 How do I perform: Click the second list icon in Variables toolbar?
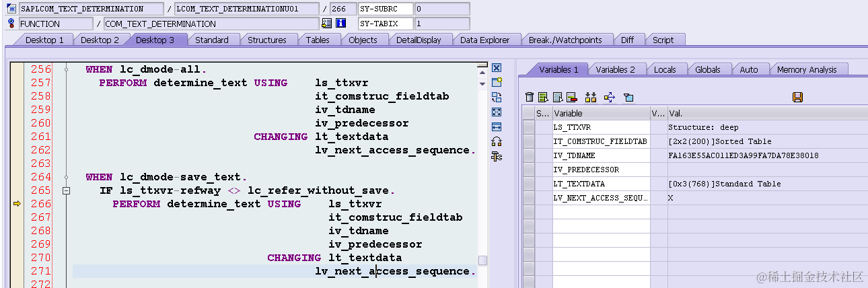click(557, 98)
